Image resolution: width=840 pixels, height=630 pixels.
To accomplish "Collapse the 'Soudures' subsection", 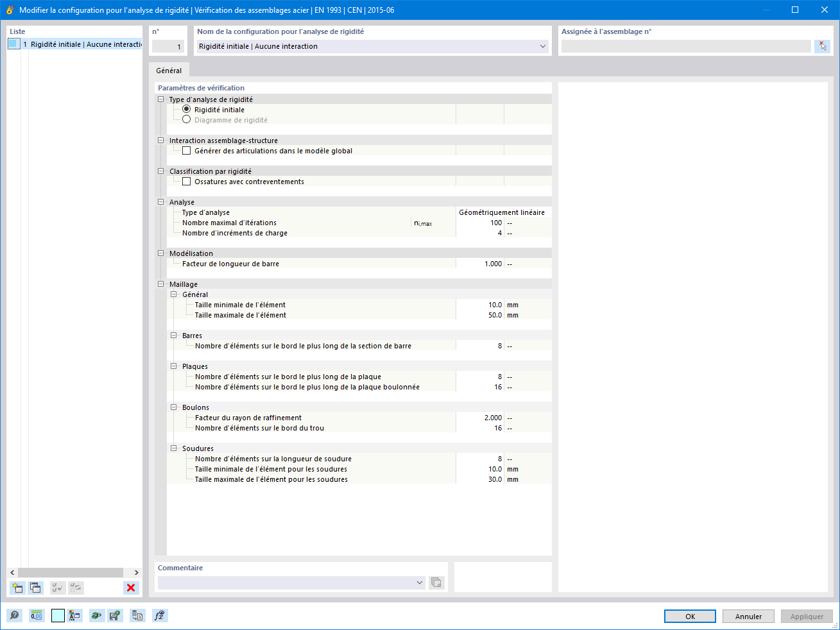I will click(173, 448).
